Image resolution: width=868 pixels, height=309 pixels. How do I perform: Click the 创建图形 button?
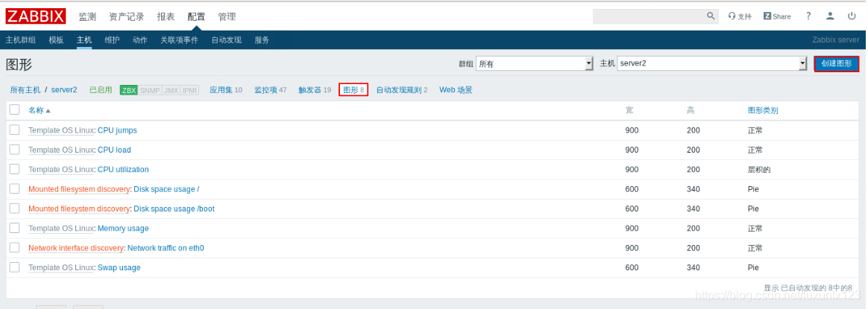click(x=837, y=63)
